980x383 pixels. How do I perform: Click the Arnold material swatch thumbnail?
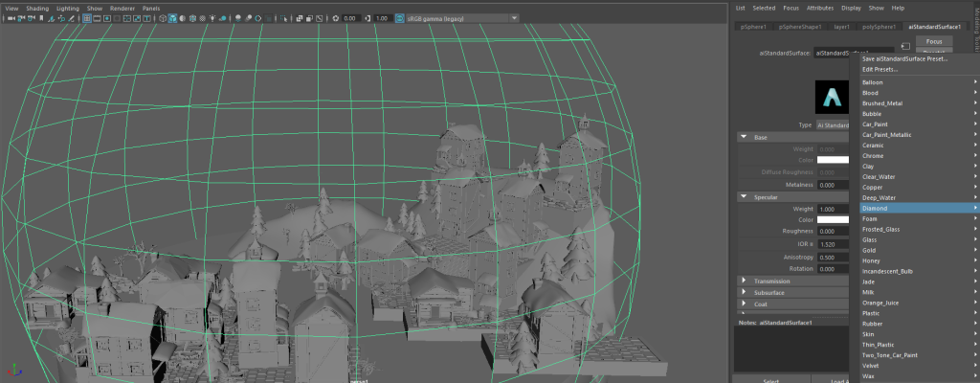click(832, 97)
